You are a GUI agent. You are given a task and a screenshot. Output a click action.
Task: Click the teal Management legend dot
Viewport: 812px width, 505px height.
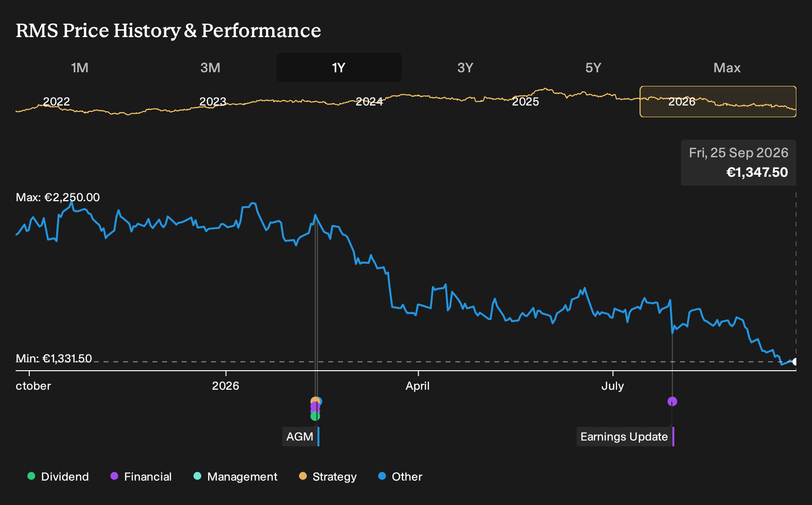pos(197,476)
